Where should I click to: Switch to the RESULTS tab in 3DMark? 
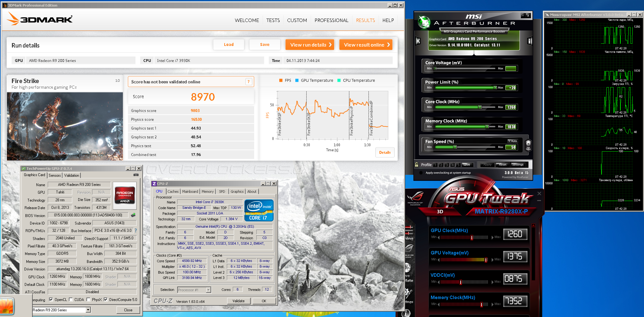tap(365, 20)
